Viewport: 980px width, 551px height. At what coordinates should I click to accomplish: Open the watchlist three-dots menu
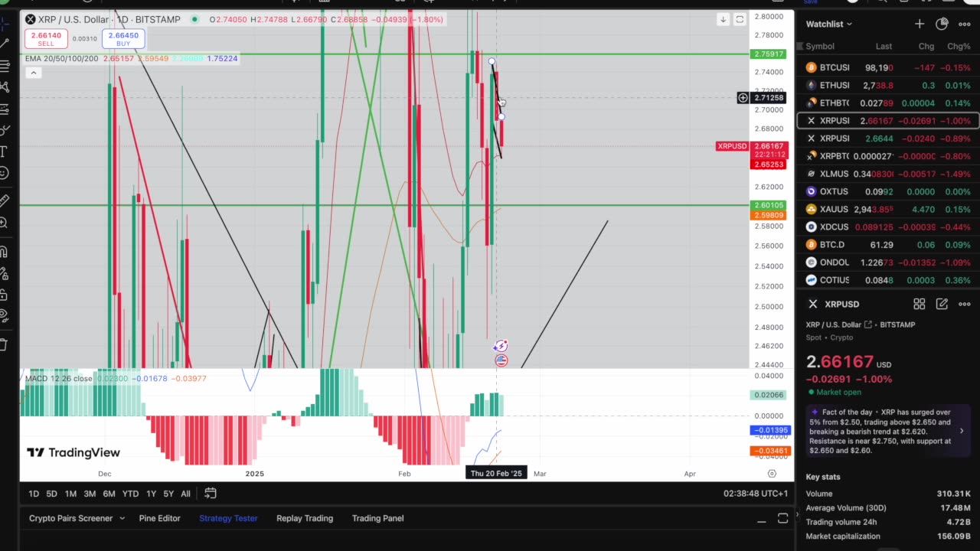click(965, 24)
